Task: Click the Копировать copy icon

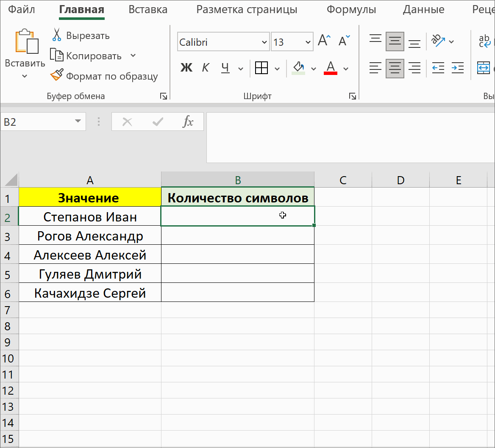Action: [56, 55]
